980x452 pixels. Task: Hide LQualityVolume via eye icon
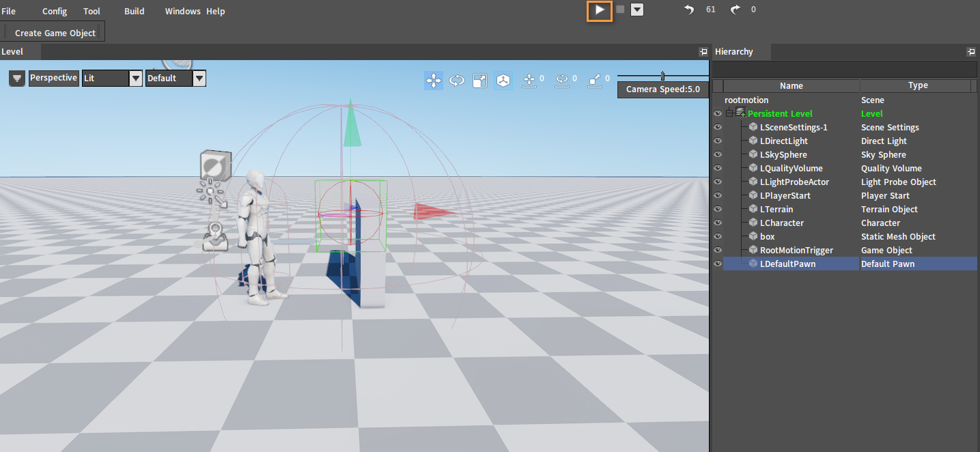[718, 168]
